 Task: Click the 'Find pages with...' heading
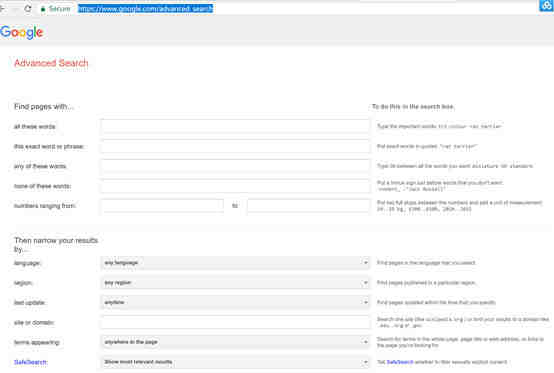[44, 107]
